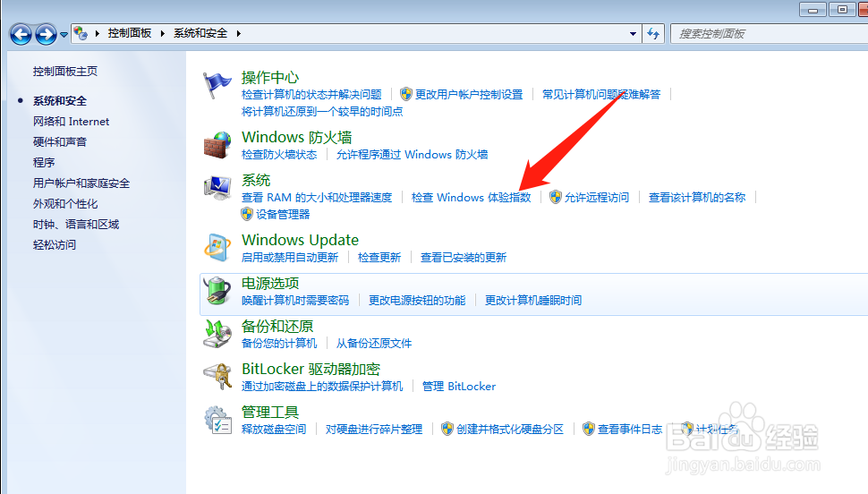Click 管理 BitLocker link

459,387
